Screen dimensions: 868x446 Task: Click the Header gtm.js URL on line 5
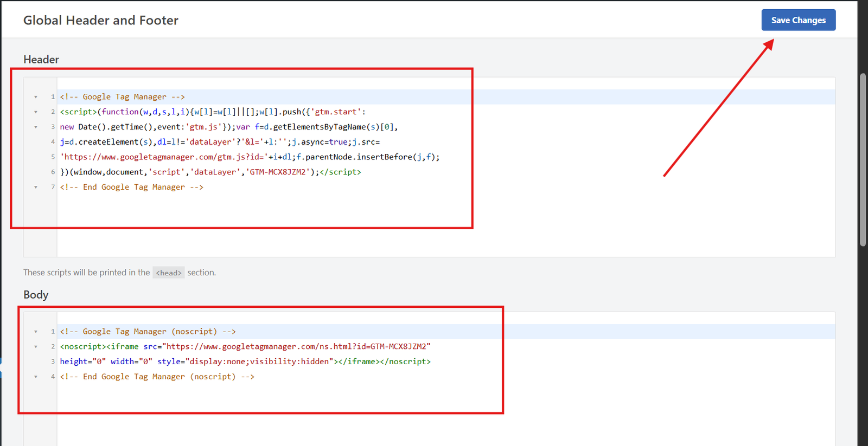tap(250, 157)
